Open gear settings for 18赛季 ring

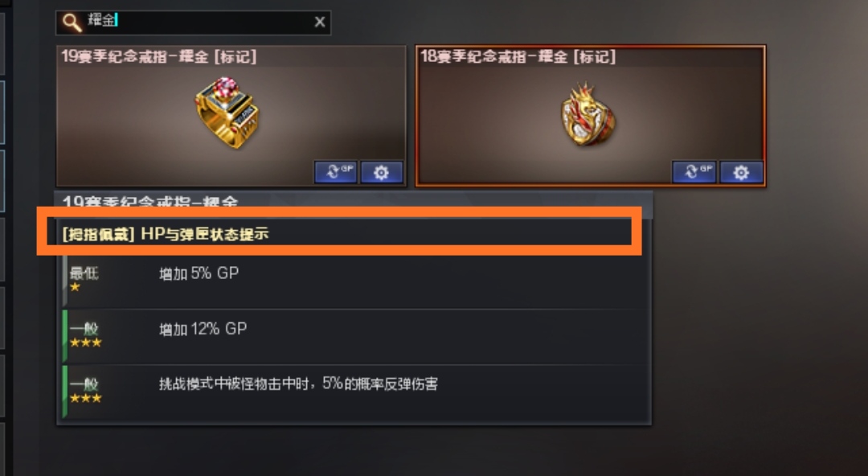(741, 172)
